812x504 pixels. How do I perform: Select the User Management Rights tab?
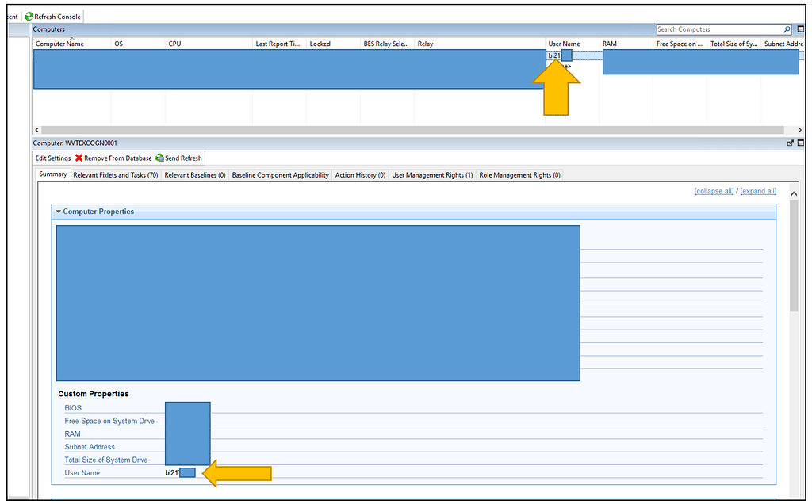pyautogui.click(x=431, y=174)
